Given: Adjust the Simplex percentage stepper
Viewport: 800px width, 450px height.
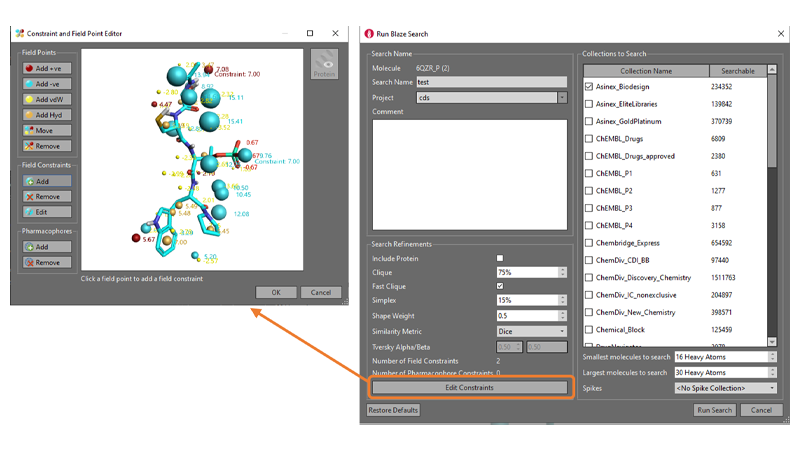Looking at the screenshot, I should pos(562,300).
